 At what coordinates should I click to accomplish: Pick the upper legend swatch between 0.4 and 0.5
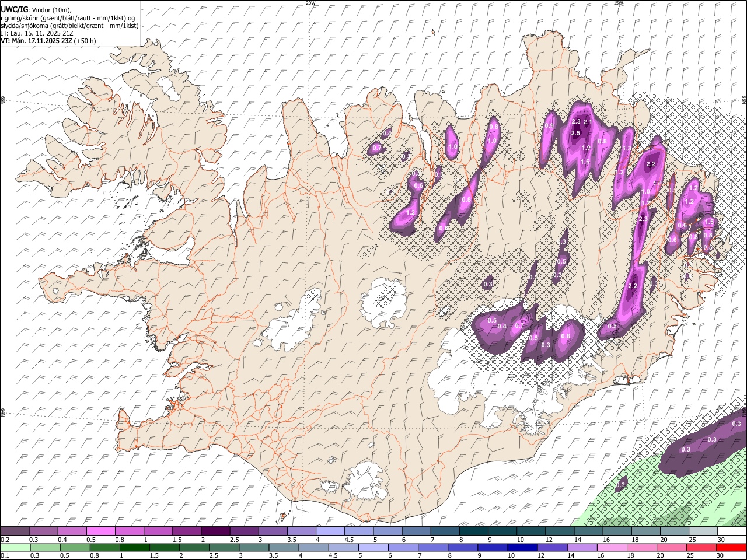(72, 531)
